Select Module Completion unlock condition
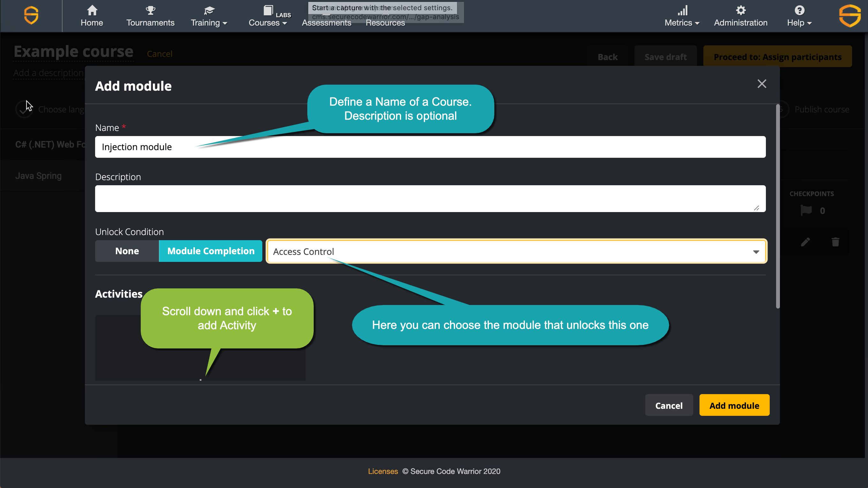 pyautogui.click(x=211, y=251)
